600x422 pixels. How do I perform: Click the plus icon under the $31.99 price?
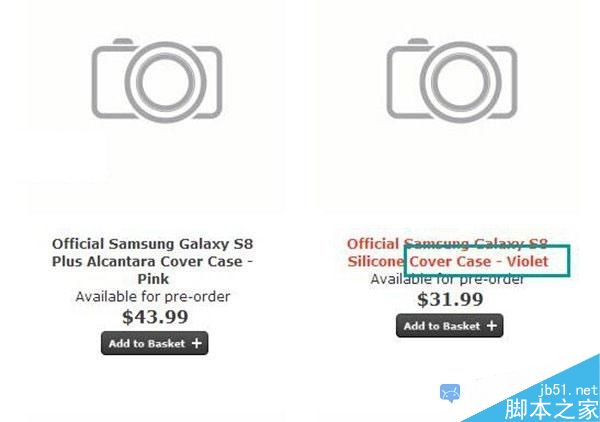tap(492, 326)
